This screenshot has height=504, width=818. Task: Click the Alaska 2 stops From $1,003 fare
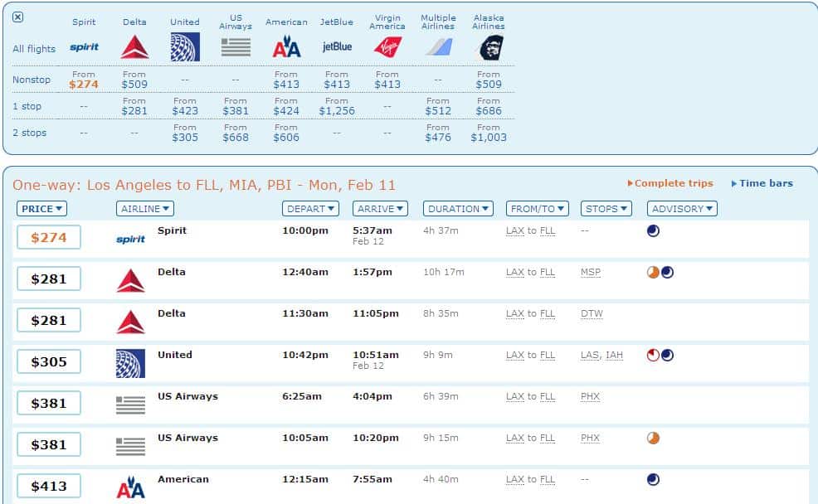point(489,133)
